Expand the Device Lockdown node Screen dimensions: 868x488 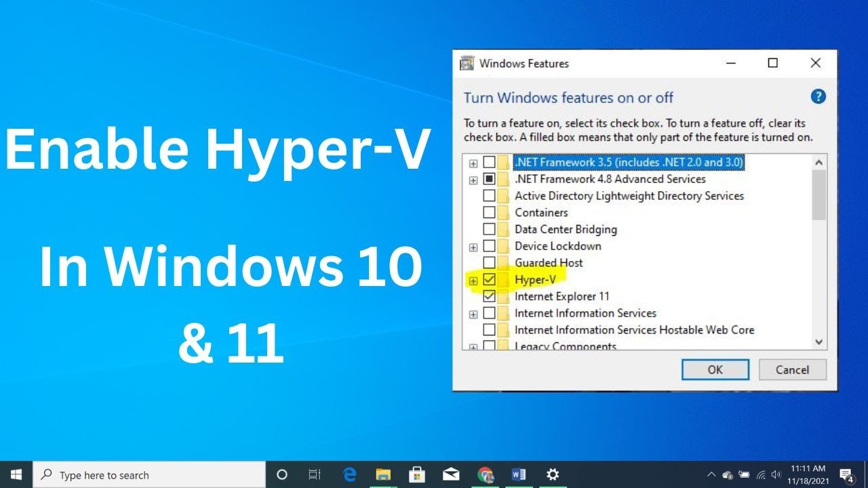[x=473, y=247]
